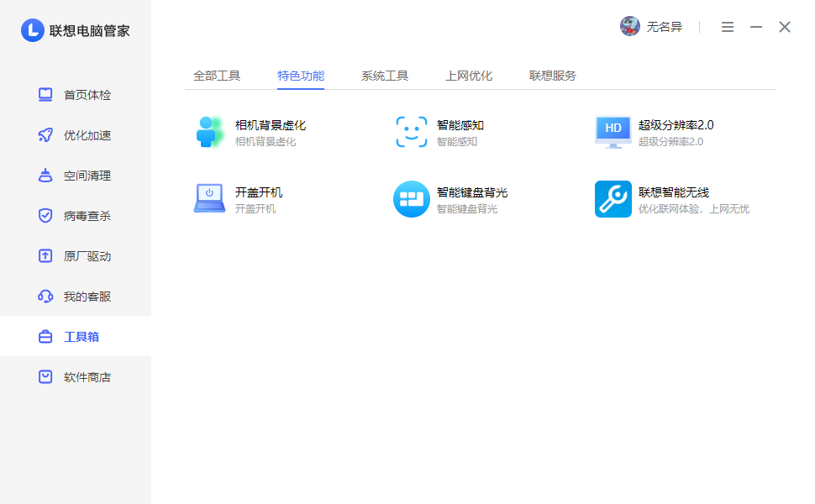Click the 联想电脑管家 title text
Screen dimensions: 815x504
pyautogui.click(x=89, y=30)
